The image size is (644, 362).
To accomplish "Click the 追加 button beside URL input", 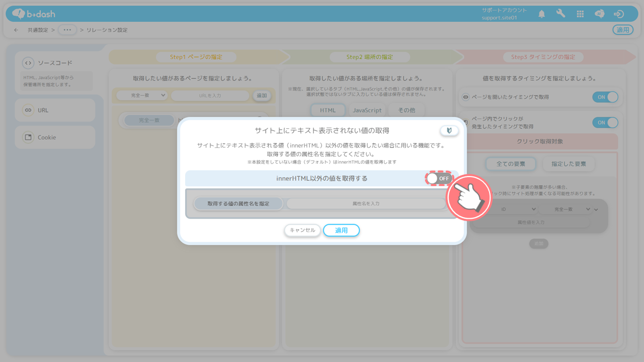I will pyautogui.click(x=262, y=96).
